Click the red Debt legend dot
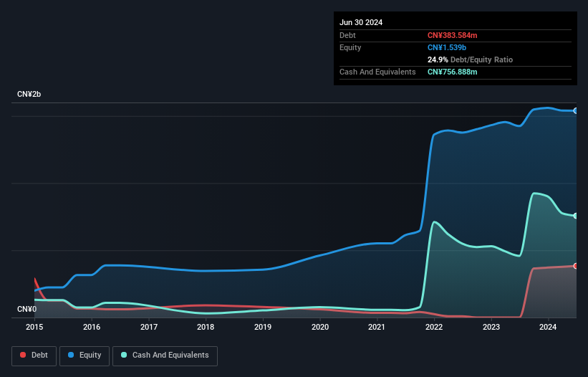This screenshot has width=588, height=377. (x=23, y=355)
